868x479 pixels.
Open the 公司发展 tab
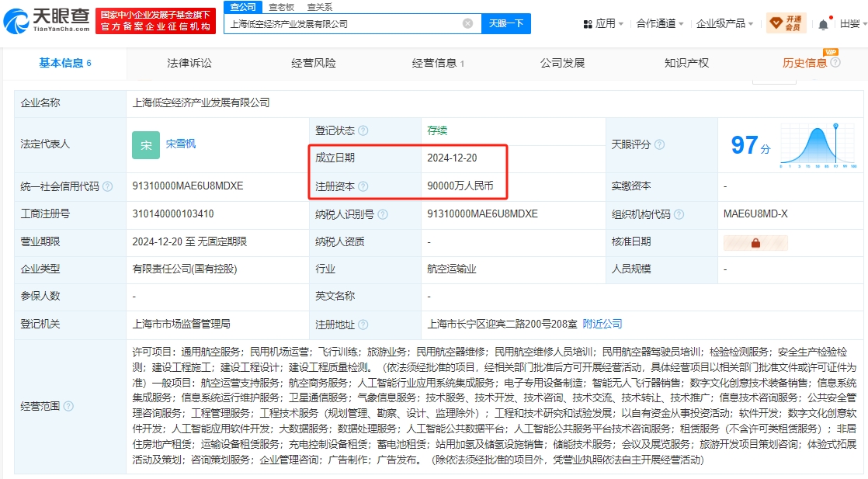562,63
